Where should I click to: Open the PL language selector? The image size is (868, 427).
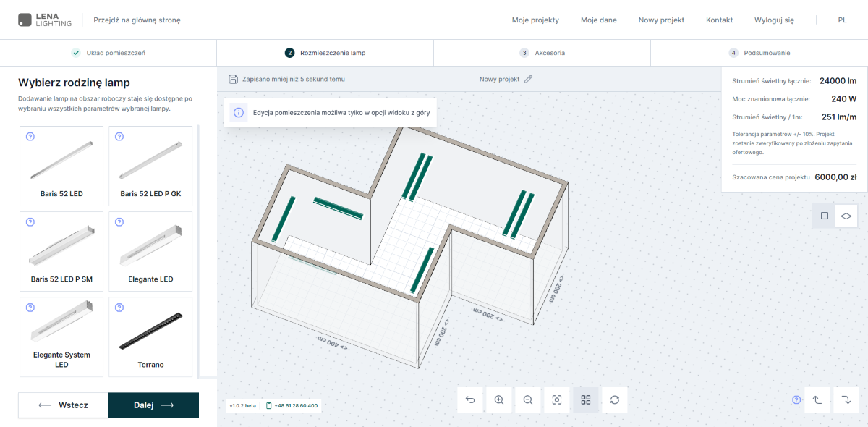[x=842, y=20]
